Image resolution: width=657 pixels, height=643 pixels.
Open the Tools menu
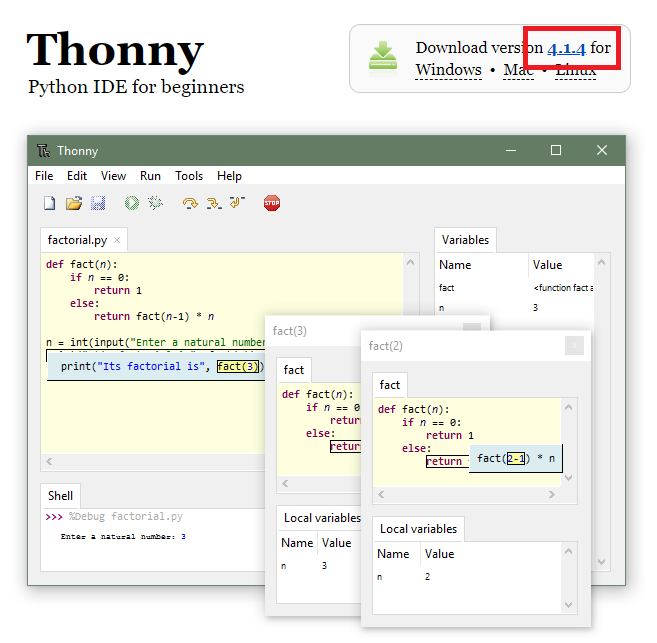point(189,175)
